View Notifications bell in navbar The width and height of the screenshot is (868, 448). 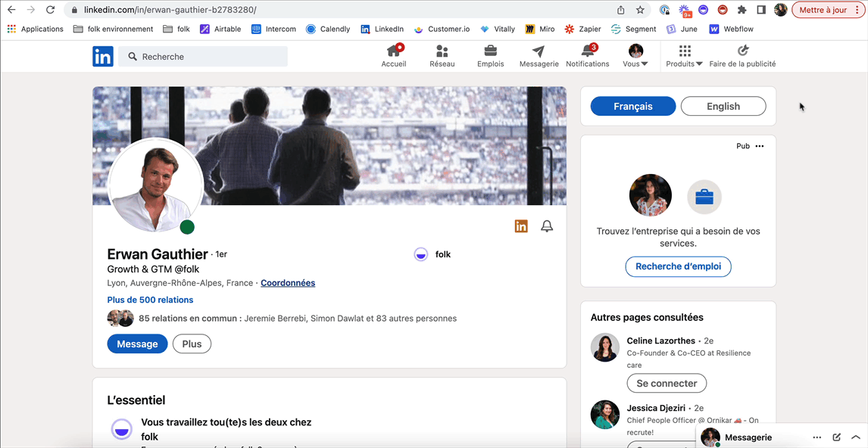587,56
